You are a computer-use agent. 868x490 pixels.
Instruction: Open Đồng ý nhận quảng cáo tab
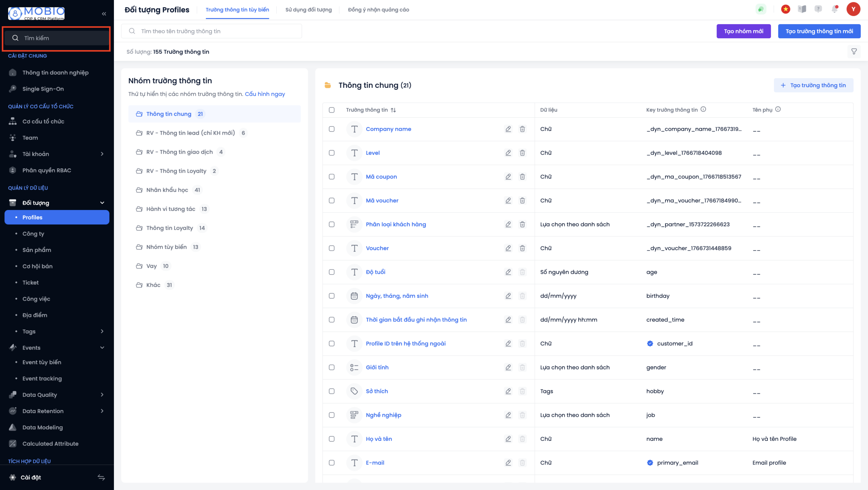click(x=378, y=10)
